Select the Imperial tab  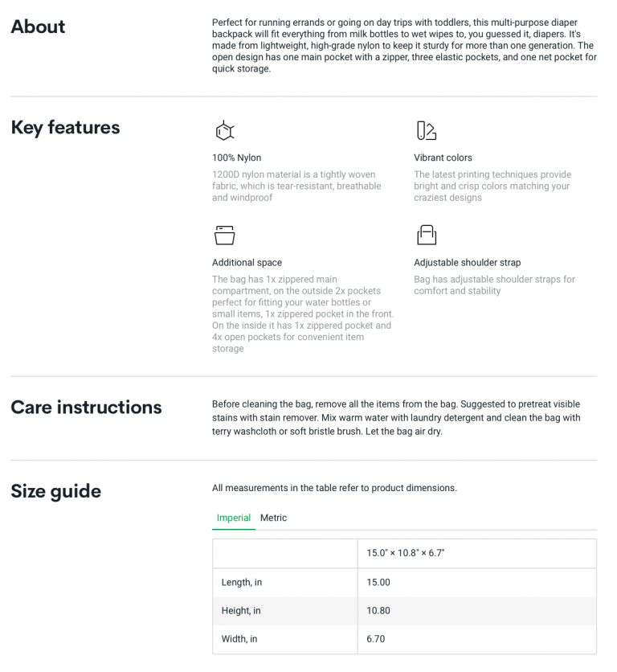[x=234, y=518]
